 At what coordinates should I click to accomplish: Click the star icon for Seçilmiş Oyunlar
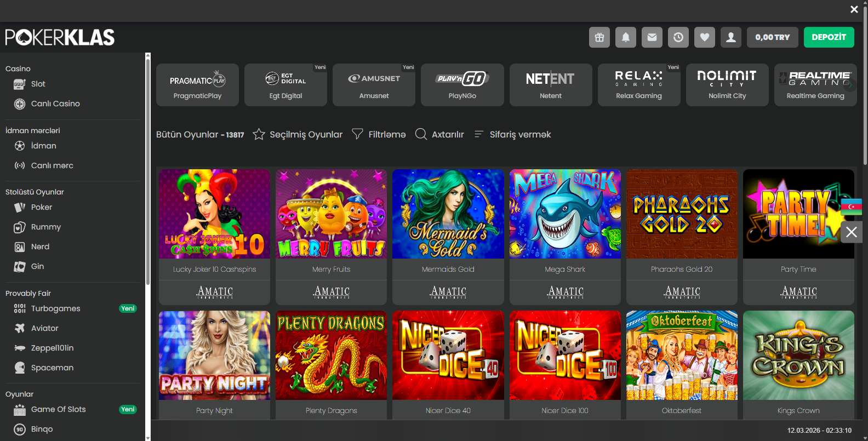(x=259, y=134)
